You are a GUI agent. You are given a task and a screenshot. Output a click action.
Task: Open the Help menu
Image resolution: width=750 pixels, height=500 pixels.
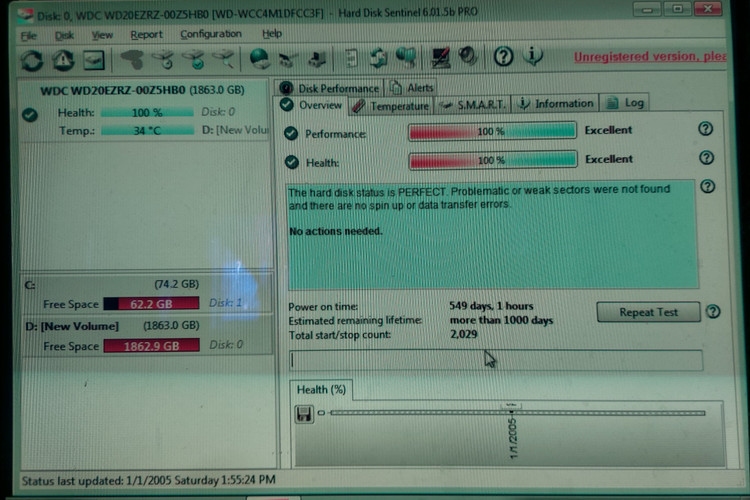[272, 33]
